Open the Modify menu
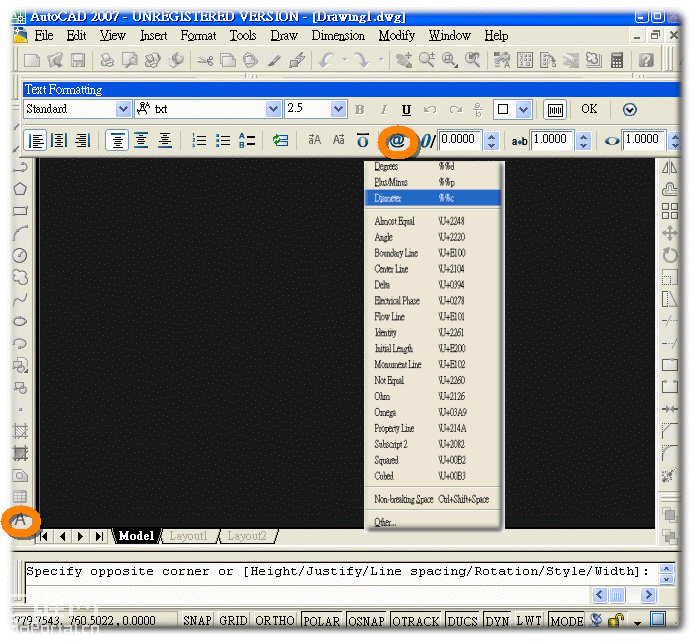The image size is (698, 644). click(397, 36)
